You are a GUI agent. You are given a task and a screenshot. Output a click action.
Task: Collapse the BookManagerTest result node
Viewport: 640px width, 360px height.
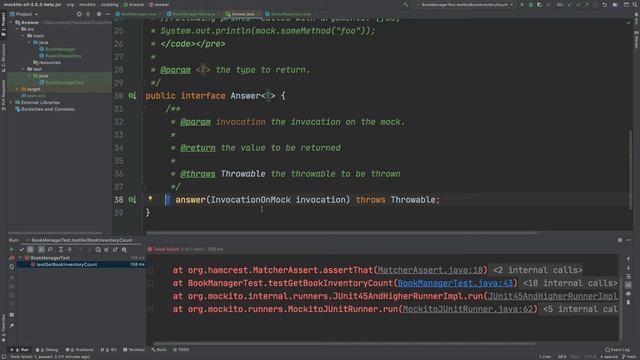click(20, 258)
